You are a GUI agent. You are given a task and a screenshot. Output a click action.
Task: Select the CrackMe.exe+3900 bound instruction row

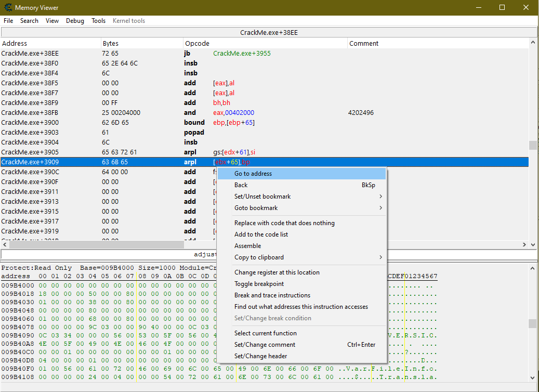pyautogui.click(x=265, y=122)
